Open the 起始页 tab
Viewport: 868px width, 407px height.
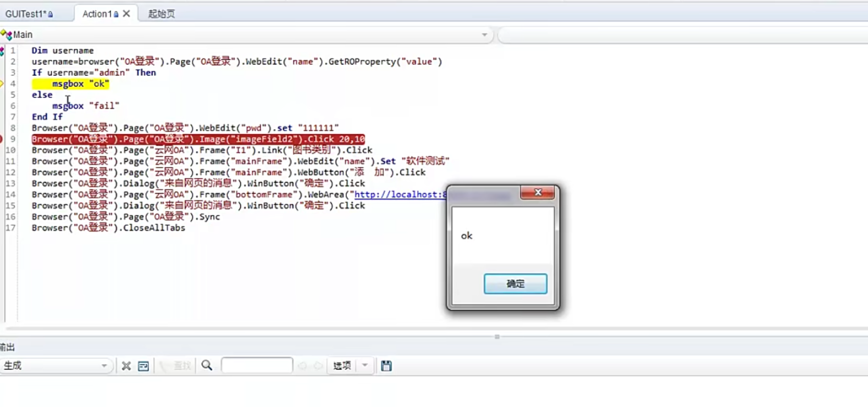[x=162, y=14]
